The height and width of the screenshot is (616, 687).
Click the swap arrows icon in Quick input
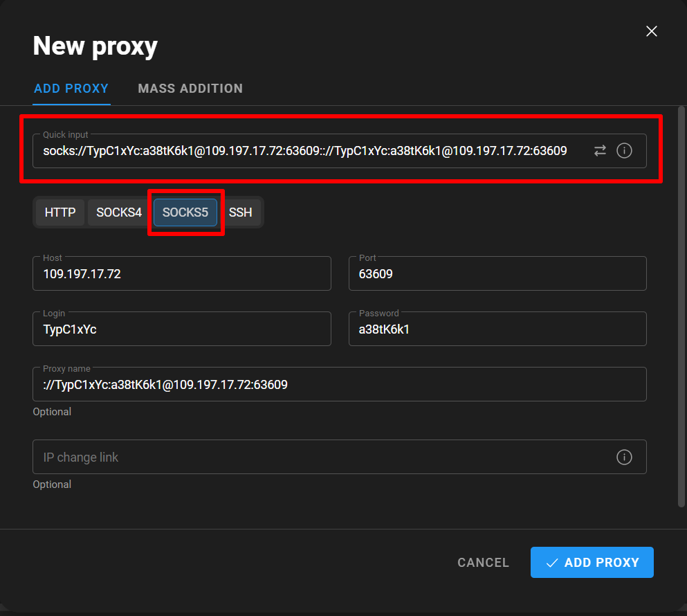600,151
